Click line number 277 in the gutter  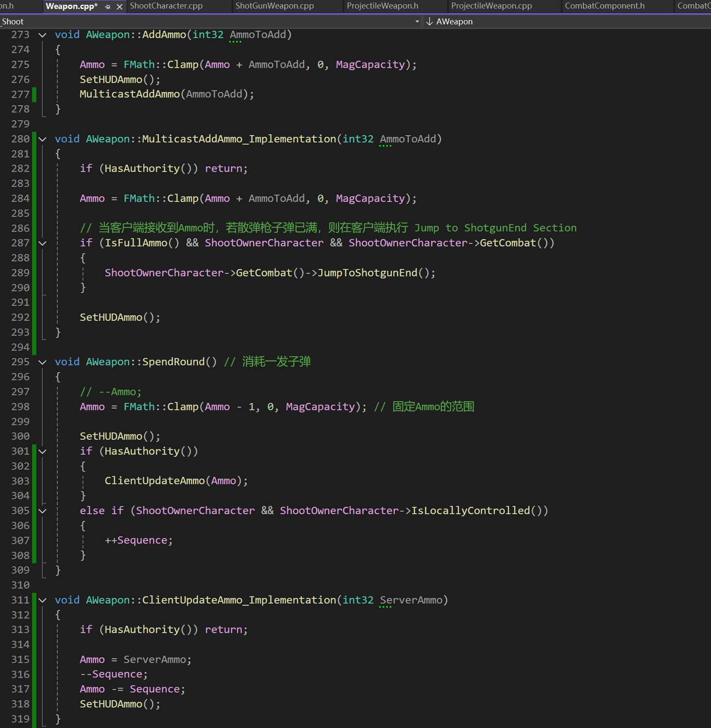coord(20,95)
